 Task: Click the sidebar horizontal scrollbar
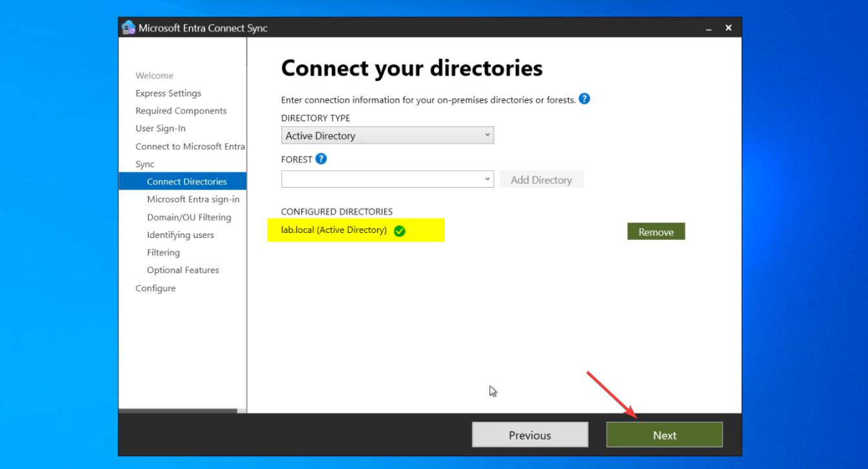(178, 411)
